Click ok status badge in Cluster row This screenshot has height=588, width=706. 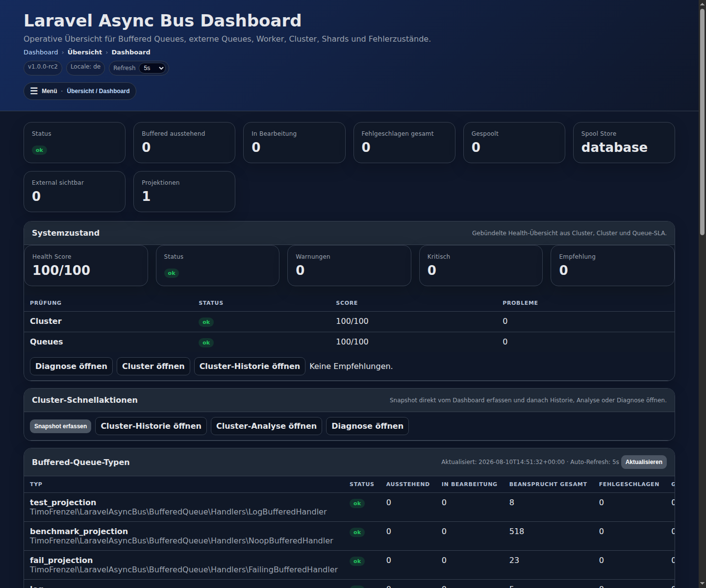[206, 322]
